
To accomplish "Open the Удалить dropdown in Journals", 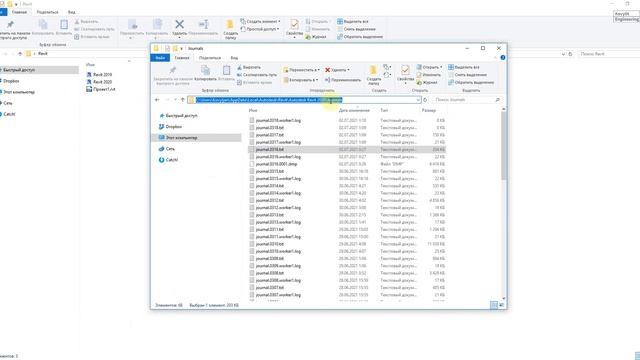I will (x=337, y=70).
